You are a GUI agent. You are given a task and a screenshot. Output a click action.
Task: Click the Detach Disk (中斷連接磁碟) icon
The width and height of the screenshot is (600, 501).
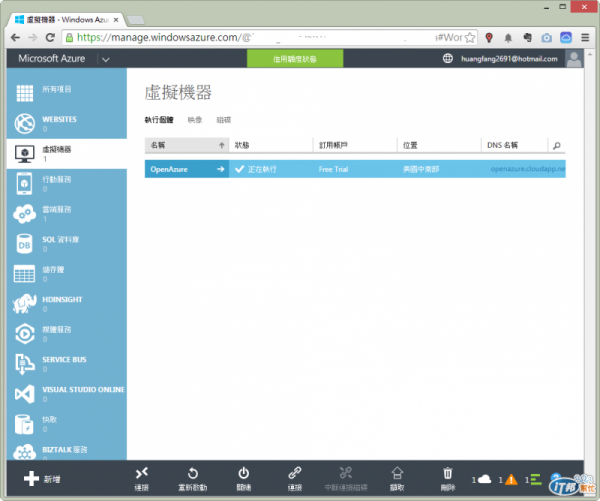pyautogui.click(x=346, y=473)
